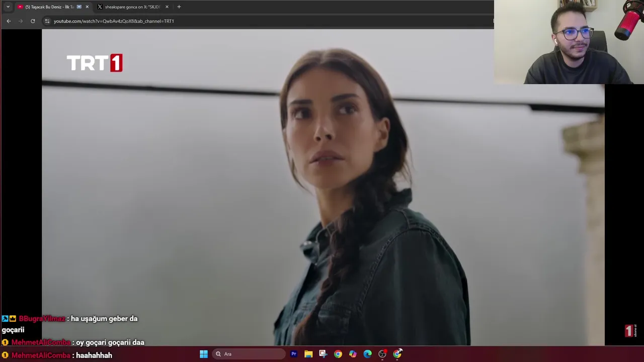Viewport: 644px width, 362px height.
Task: Click the chat message 'haahahhah'
Action: [x=94, y=355]
